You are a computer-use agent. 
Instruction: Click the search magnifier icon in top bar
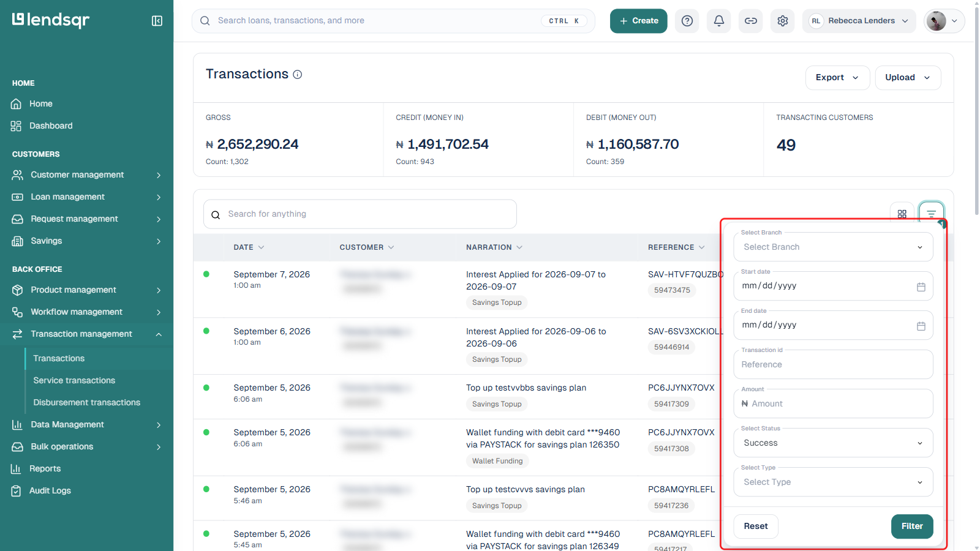pyautogui.click(x=205, y=21)
